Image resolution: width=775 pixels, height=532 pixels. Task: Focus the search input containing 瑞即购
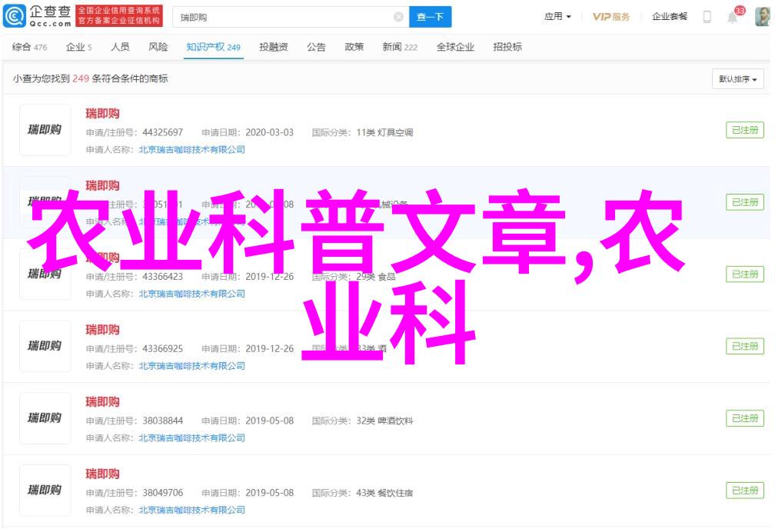point(291,18)
